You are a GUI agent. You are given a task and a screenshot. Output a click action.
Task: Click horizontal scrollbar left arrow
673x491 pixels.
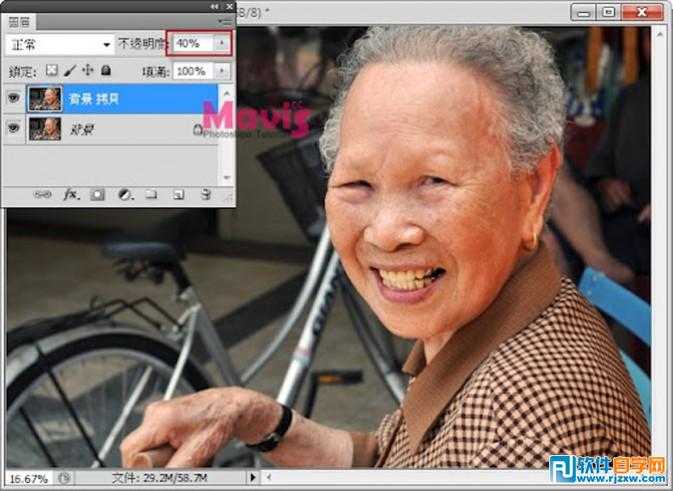tap(269, 477)
